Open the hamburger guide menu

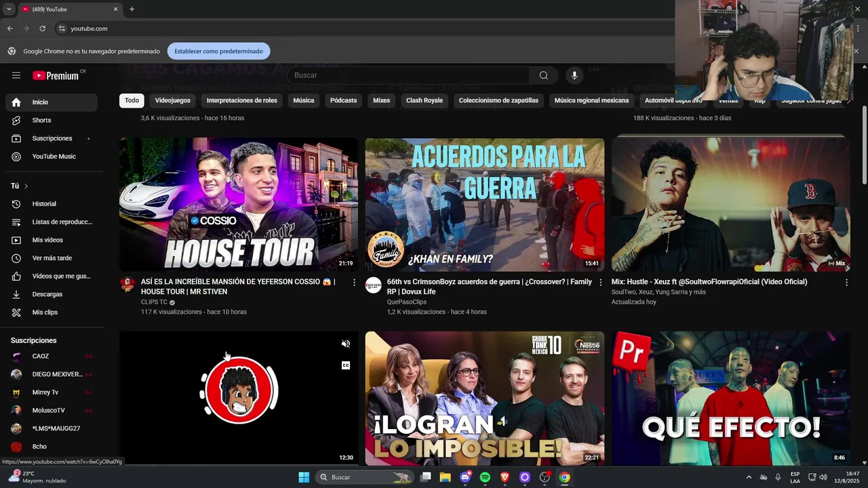(16, 75)
